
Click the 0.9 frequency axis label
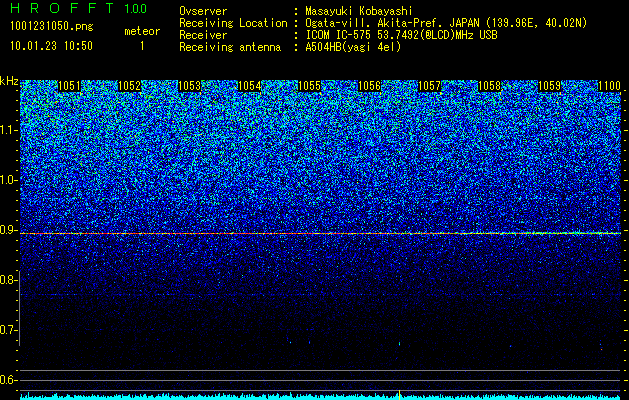click(x=8, y=230)
